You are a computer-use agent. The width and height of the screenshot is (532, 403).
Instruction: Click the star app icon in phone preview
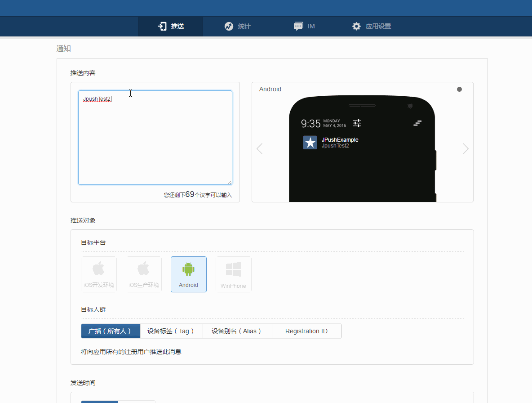(x=310, y=143)
